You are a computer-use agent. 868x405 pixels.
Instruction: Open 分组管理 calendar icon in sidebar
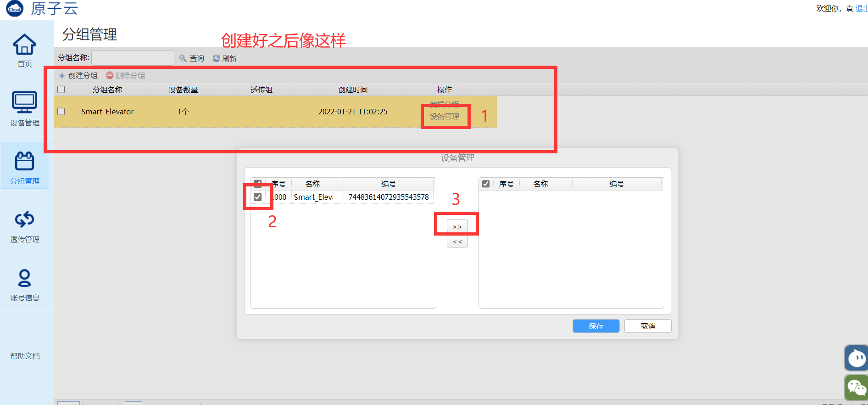(24, 161)
